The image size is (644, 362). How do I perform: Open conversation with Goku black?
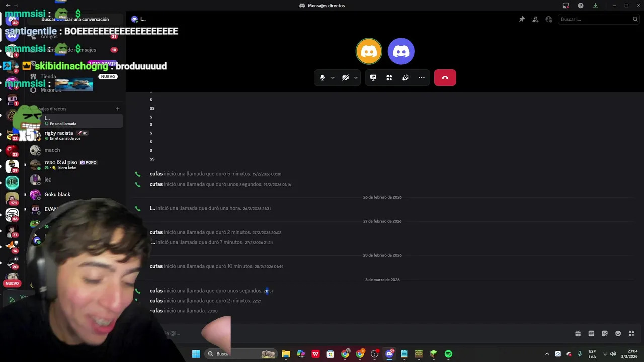click(75, 194)
